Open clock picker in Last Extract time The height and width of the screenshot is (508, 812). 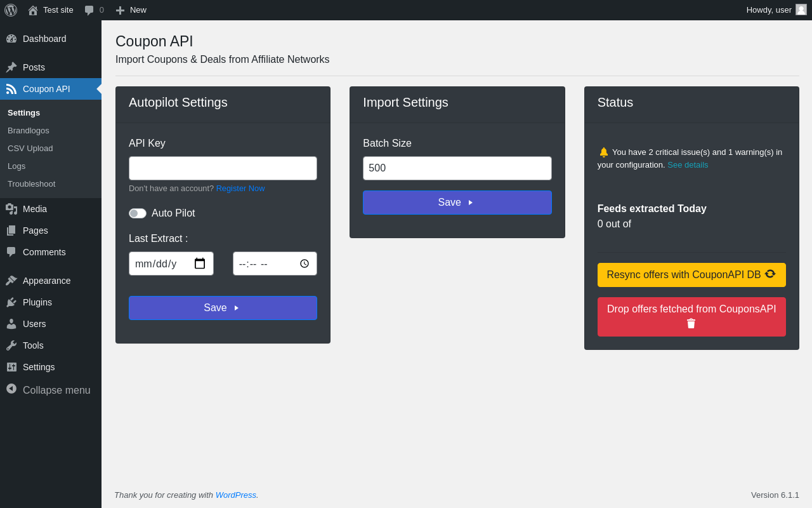(304, 264)
